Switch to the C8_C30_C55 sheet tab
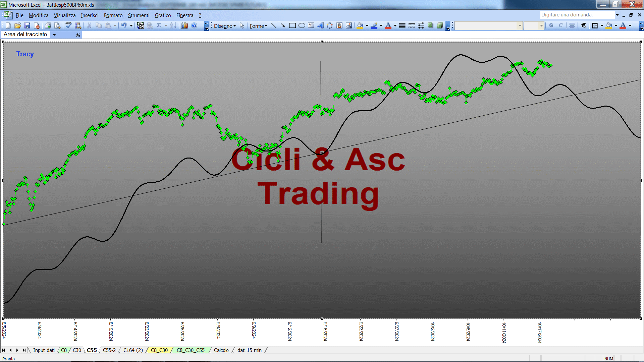 tap(191, 350)
